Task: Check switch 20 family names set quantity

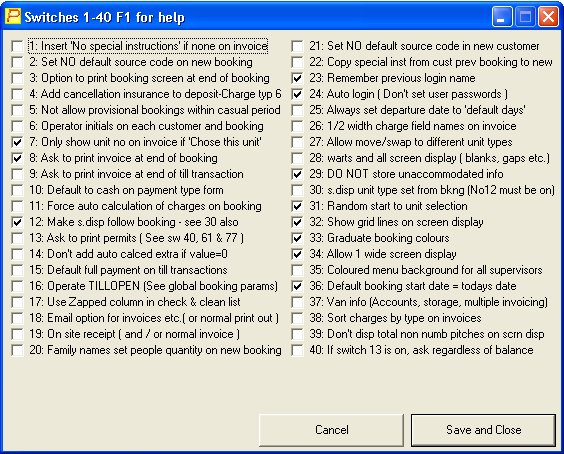Action: coord(17,350)
